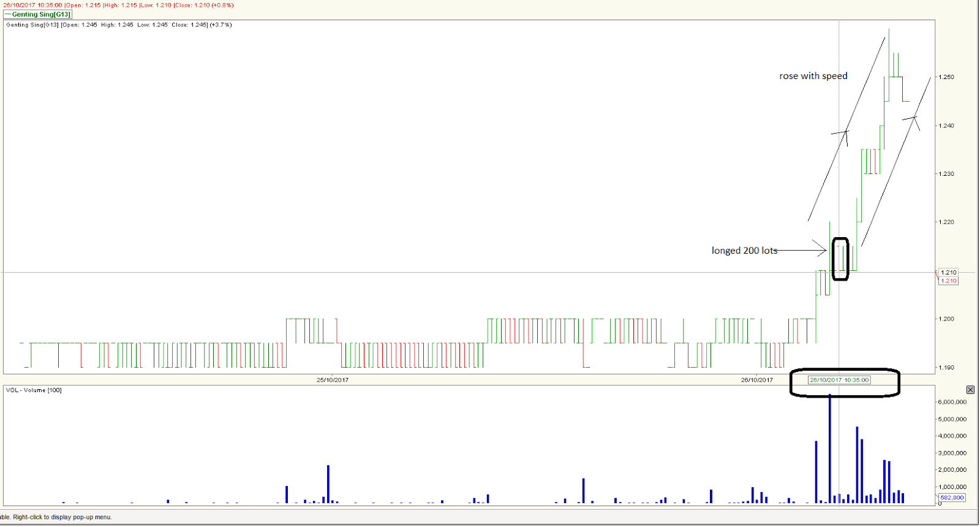
Task: Click the 1,000,000 volume axis label
Action: 952,487
